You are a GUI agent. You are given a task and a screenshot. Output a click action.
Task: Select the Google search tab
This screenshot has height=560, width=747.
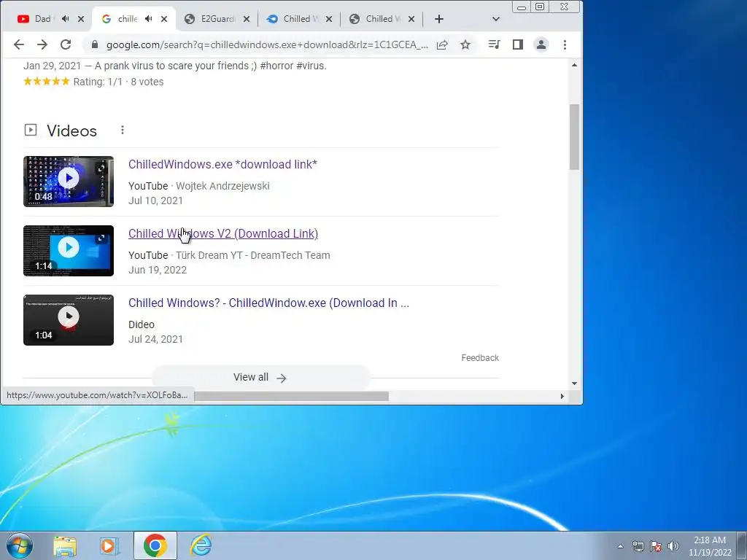(x=127, y=18)
